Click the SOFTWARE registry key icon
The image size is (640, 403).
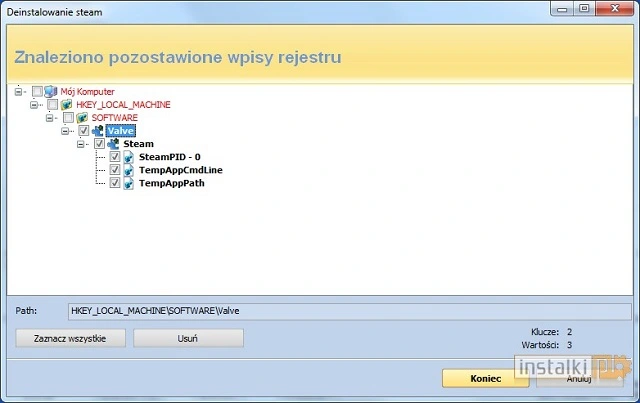83,117
